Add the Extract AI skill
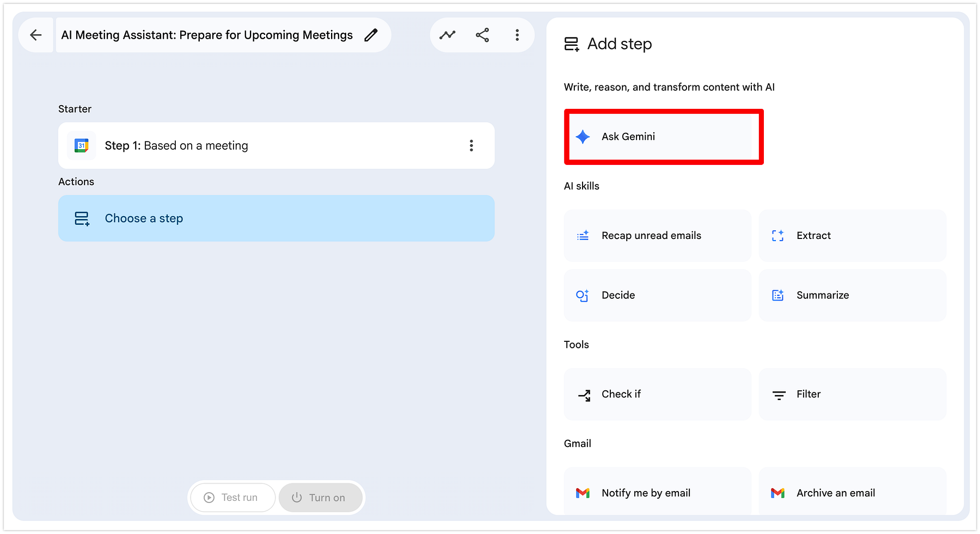The image size is (980, 534). pos(853,236)
